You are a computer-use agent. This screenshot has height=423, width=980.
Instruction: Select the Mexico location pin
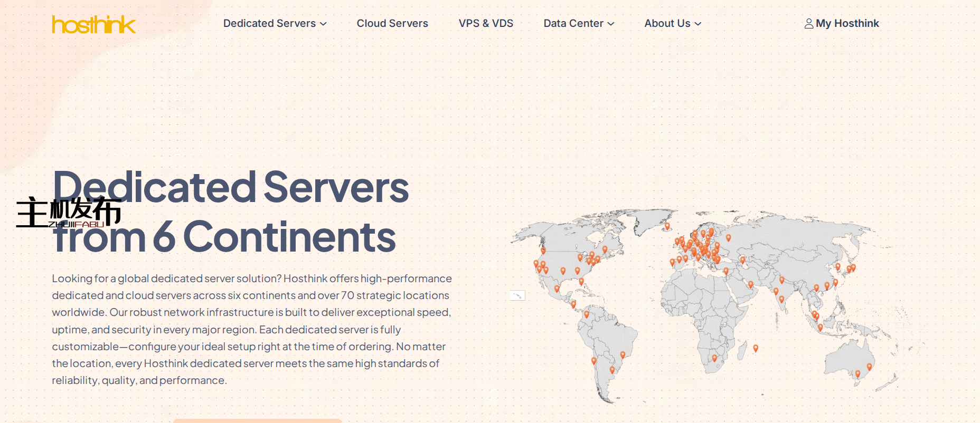(557, 289)
